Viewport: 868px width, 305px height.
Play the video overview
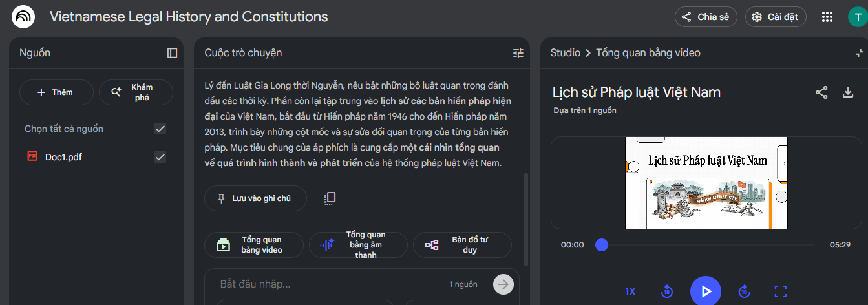[706, 291]
